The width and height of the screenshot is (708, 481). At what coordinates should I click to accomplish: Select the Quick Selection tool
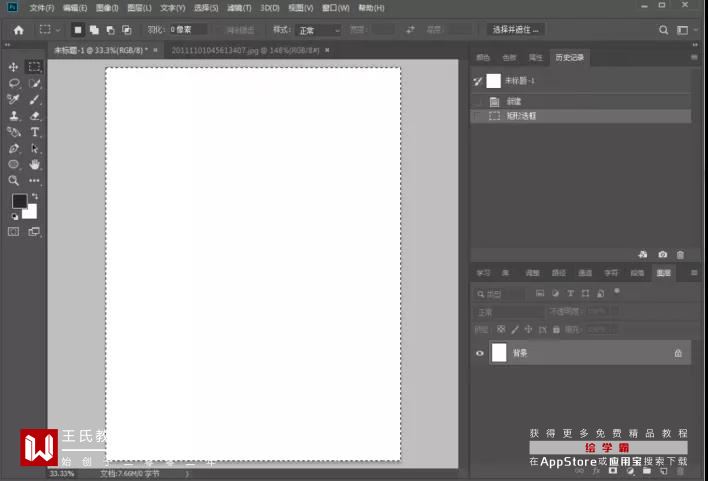(34, 84)
